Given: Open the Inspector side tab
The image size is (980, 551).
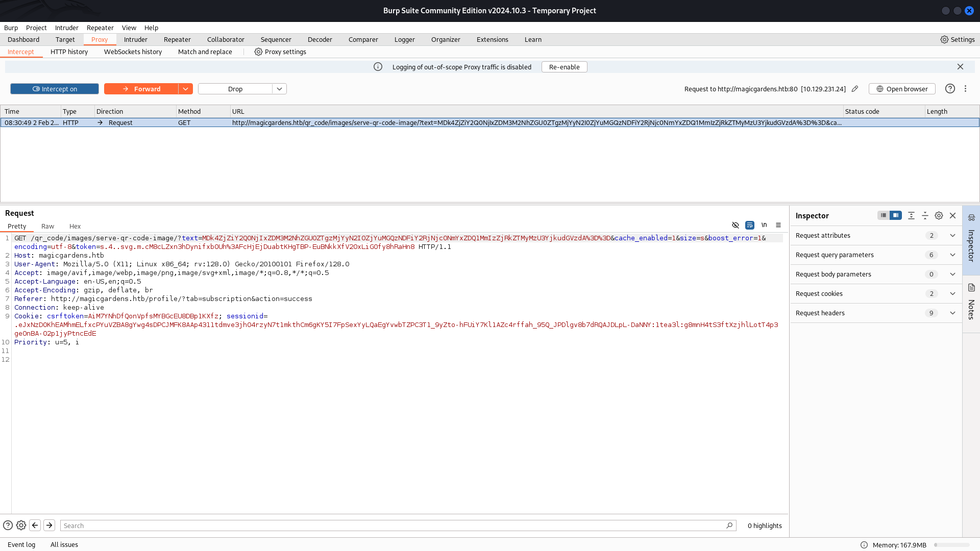Looking at the screenshot, I should point(971,240).
